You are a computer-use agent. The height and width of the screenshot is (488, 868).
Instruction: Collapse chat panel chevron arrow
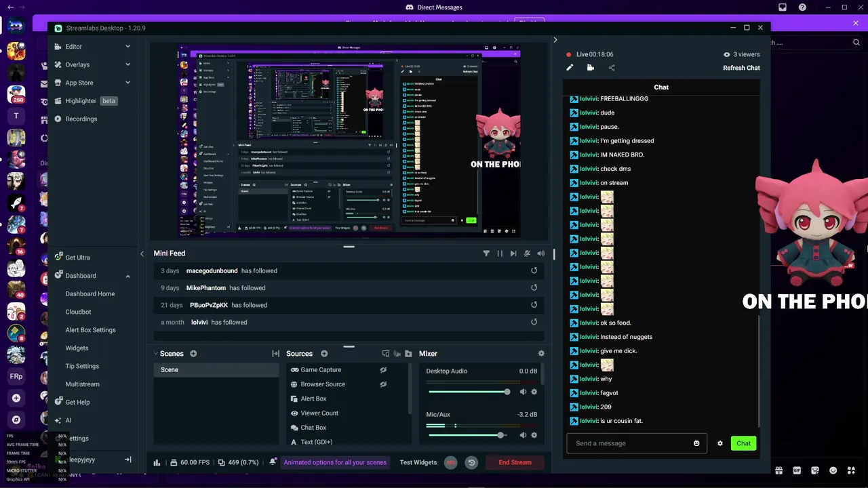[555, 40]
